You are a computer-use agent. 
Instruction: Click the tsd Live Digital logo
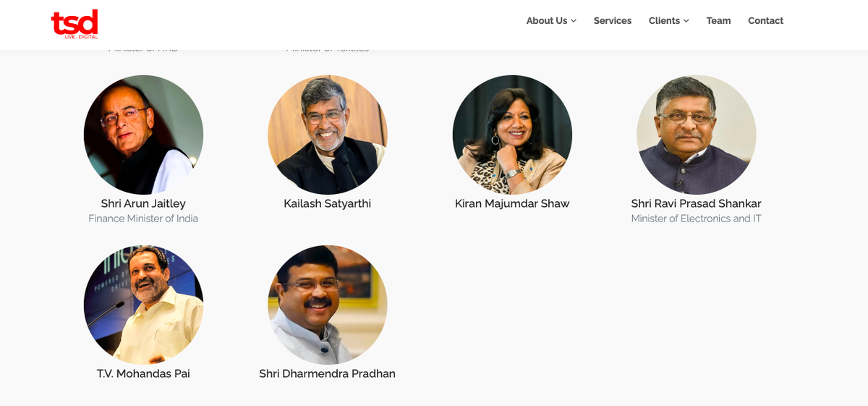click(x=75, y=24)
